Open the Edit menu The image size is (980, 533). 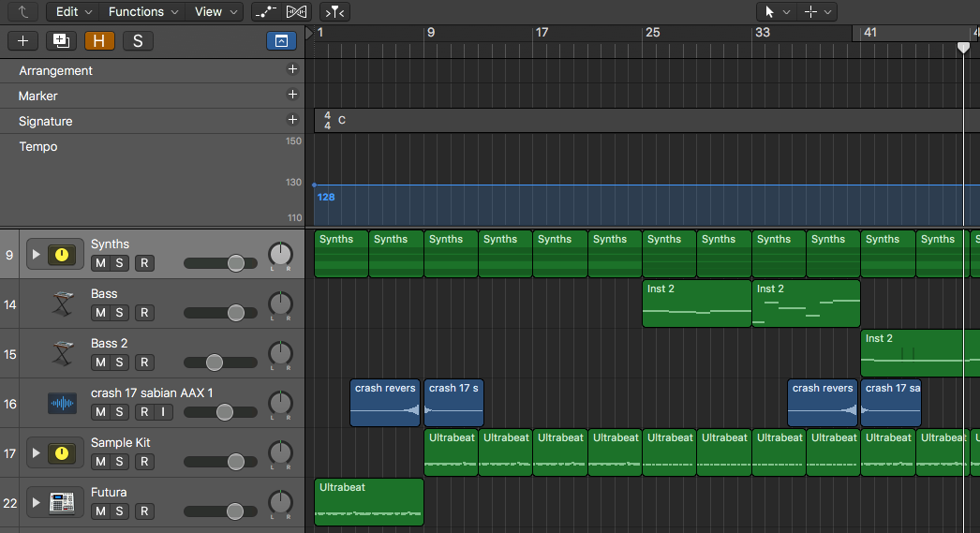coord(74,11)
